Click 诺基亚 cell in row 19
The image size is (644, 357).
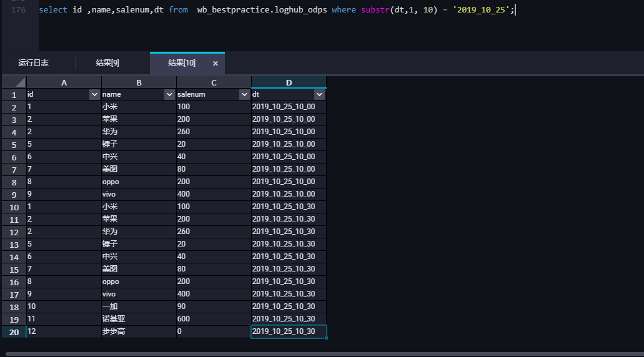click(139, 319)
